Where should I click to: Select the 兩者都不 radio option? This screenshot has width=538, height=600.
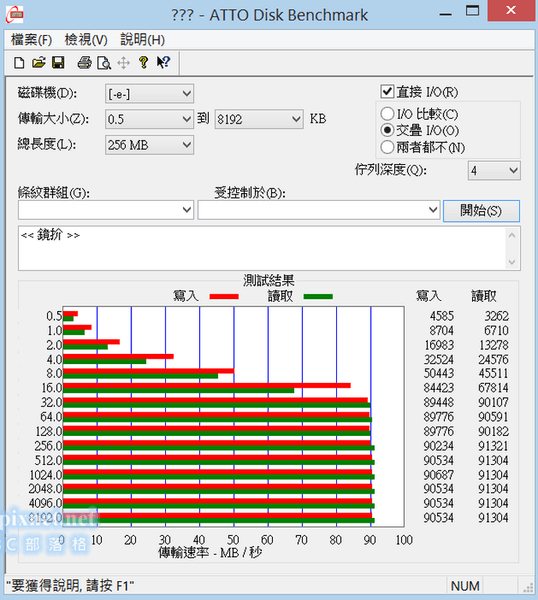pyautogui.click(x=387, y=147)
